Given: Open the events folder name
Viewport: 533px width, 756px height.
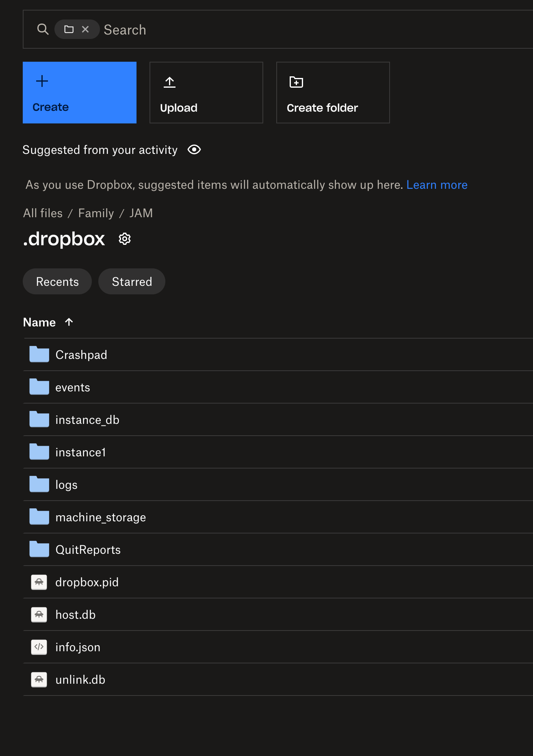Looking at the screenshot, I should (x=73, y=387).
